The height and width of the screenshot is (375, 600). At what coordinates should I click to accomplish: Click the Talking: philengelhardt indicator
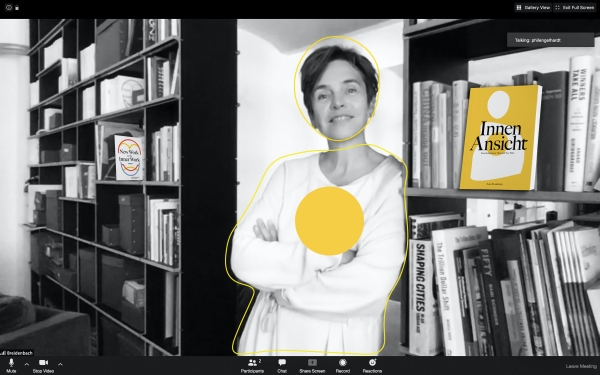pos(550,40)
